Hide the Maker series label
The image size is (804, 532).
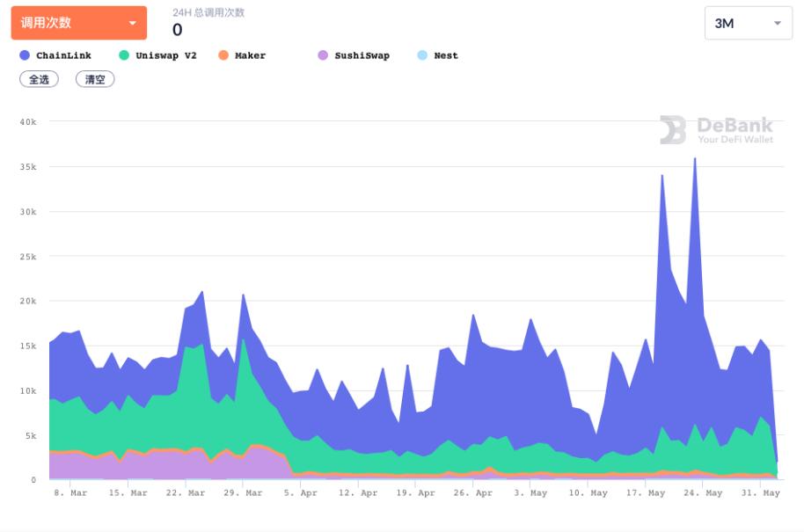(250, 55)
